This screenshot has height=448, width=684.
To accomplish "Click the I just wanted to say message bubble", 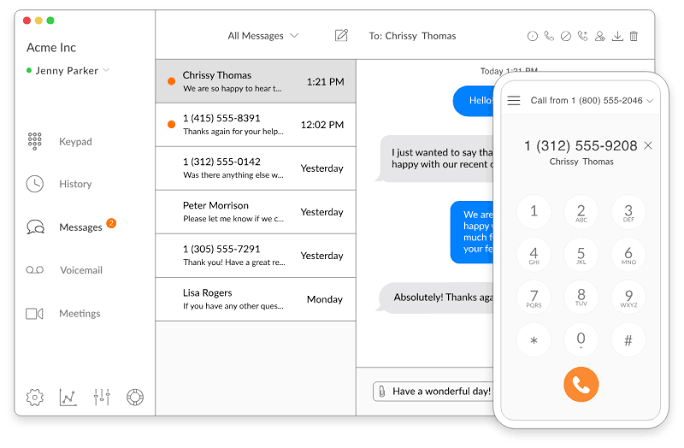I will pyautogui.click(x=436, y=158).
